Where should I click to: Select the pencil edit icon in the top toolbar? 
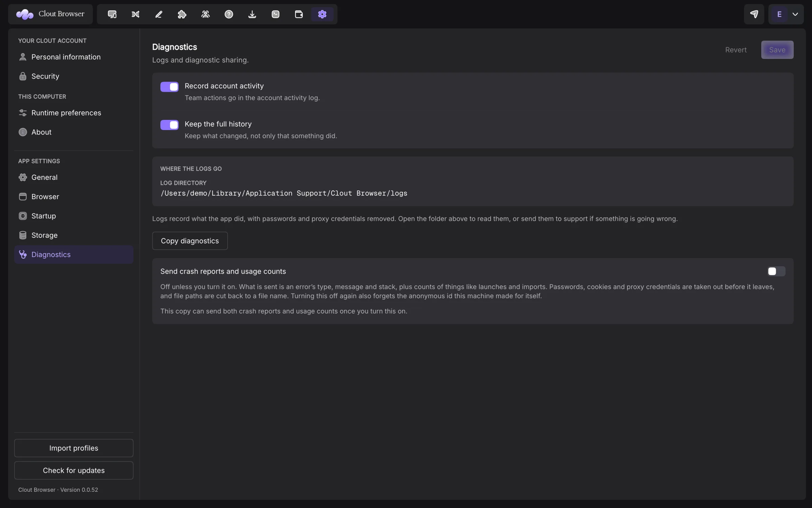click(159, 14)
